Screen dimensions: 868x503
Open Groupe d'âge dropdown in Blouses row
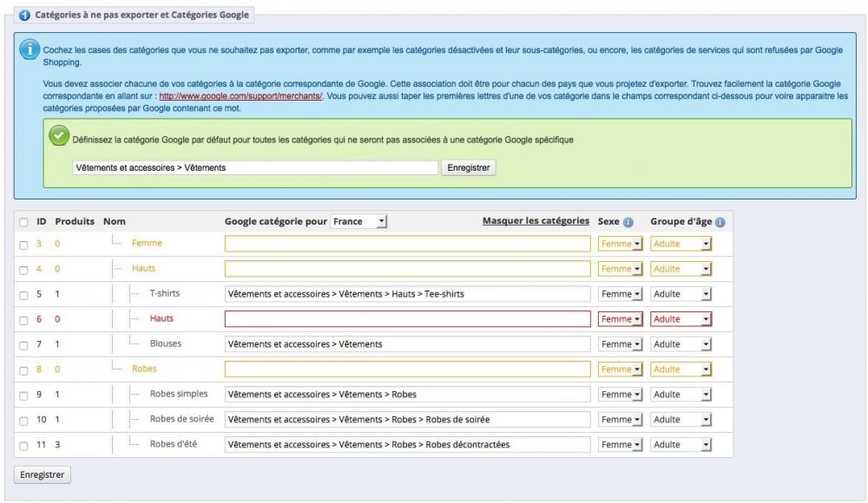click(x=681, y=344)
